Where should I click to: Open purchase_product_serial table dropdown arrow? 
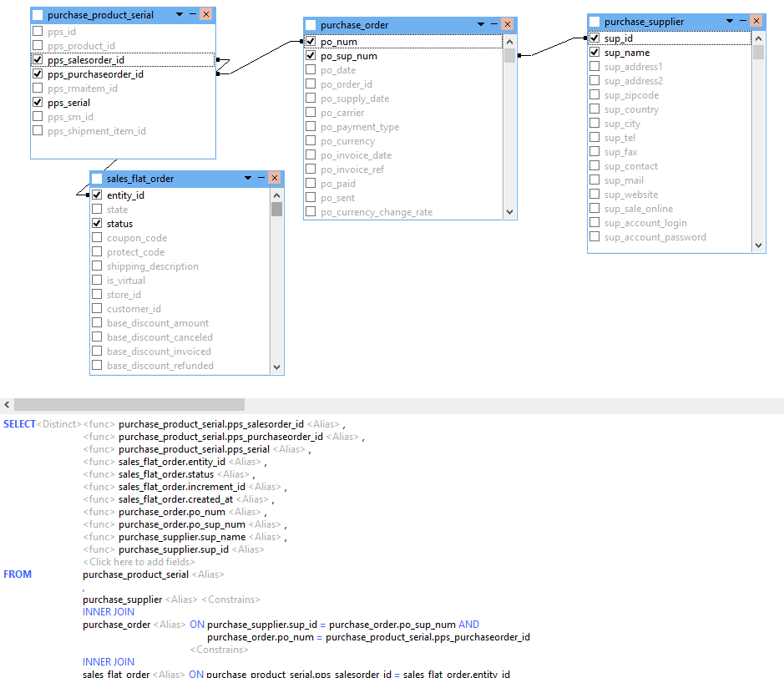tap(180, 14)
